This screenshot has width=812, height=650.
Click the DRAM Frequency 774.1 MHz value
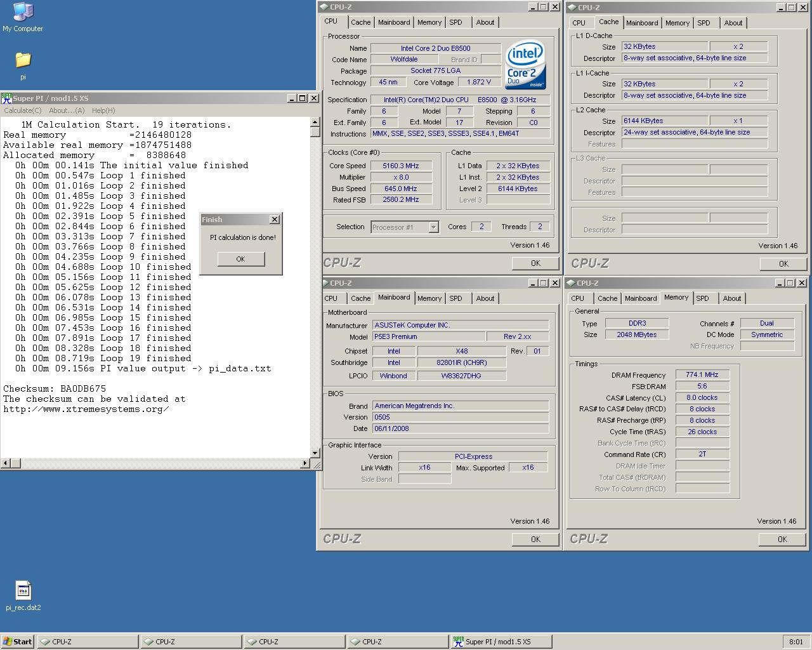(702, 375)
